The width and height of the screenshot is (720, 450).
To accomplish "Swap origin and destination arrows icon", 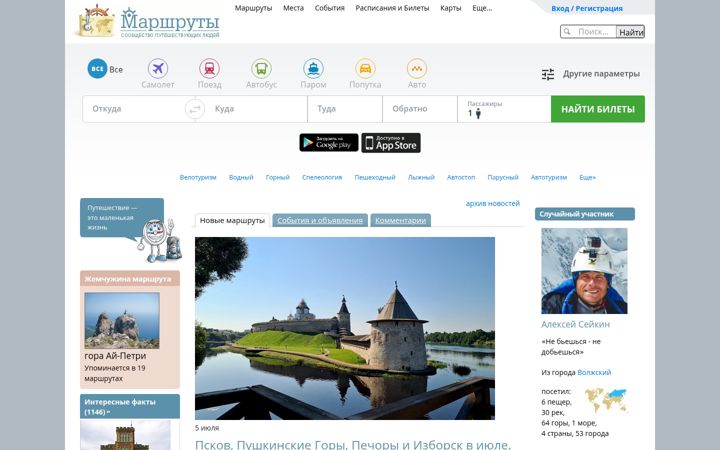I will [195, 109].
